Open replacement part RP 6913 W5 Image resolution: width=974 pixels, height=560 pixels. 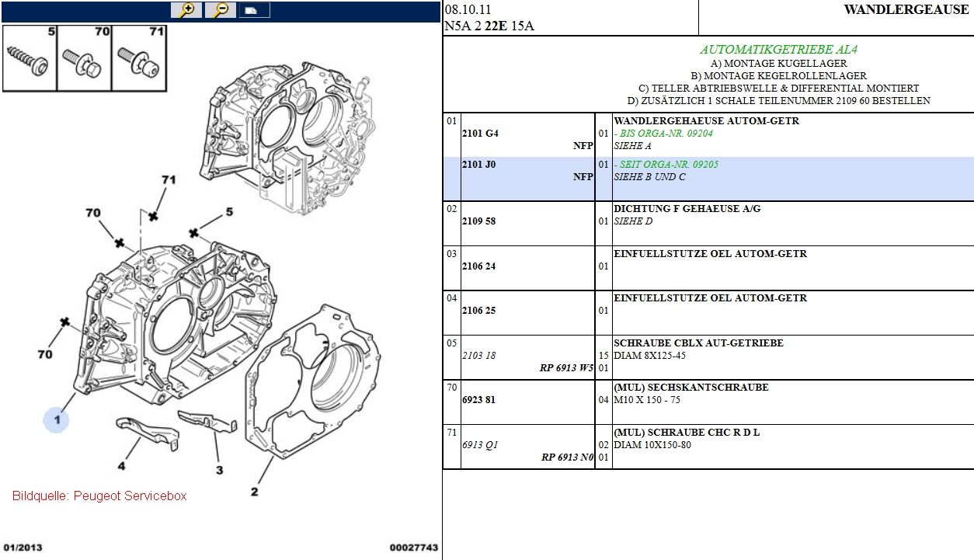[x=566, y=368]
